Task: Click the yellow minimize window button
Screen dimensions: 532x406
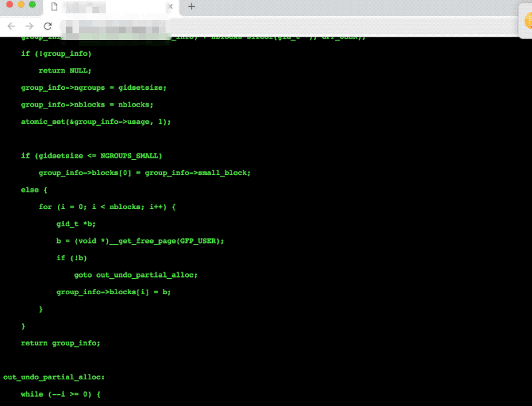Action: [21, 5]
